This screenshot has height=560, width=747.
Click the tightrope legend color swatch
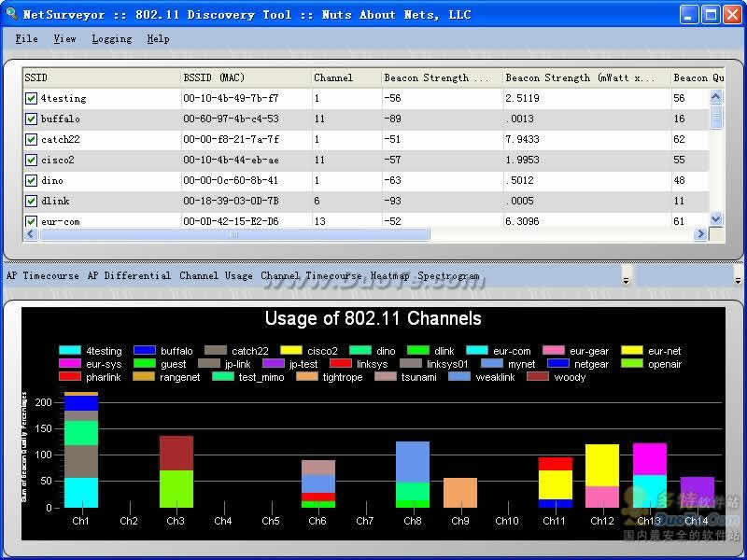[x=307, y=377]
